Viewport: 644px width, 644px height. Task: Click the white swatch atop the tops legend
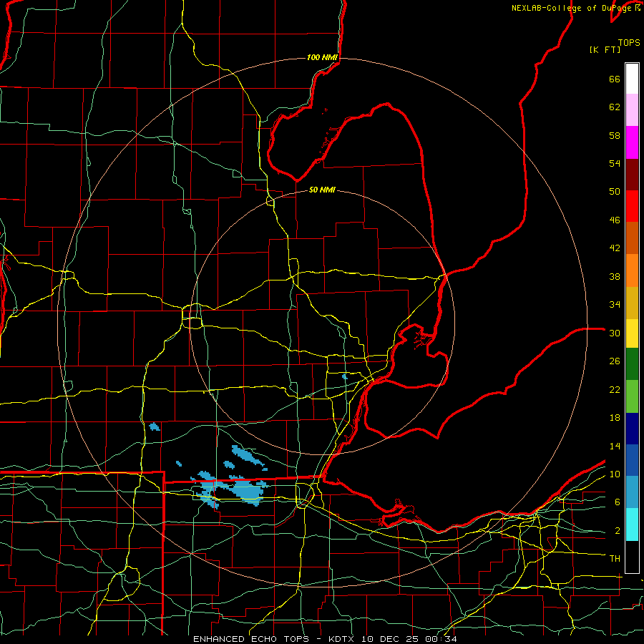[x=632, y=79]
